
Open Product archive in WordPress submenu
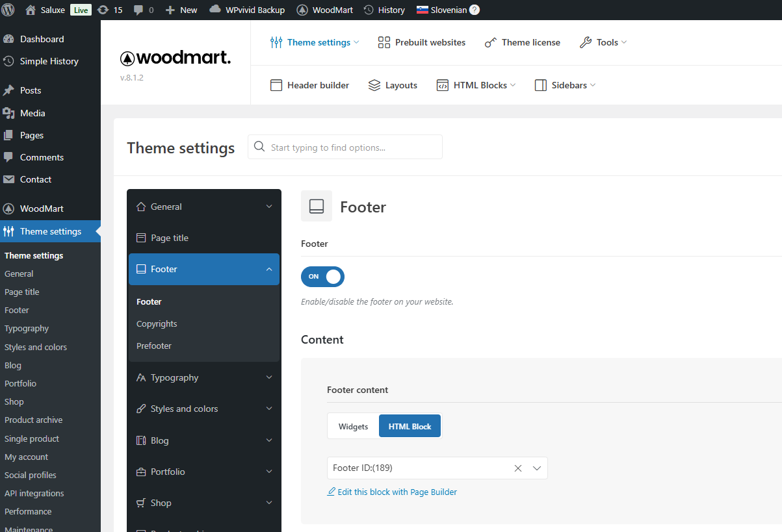[34, 420]
